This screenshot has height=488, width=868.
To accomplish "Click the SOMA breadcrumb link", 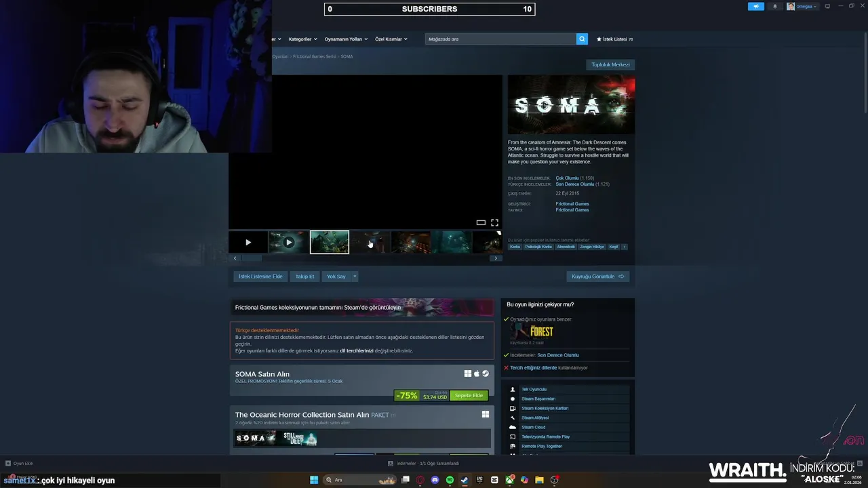I will 347,56.
